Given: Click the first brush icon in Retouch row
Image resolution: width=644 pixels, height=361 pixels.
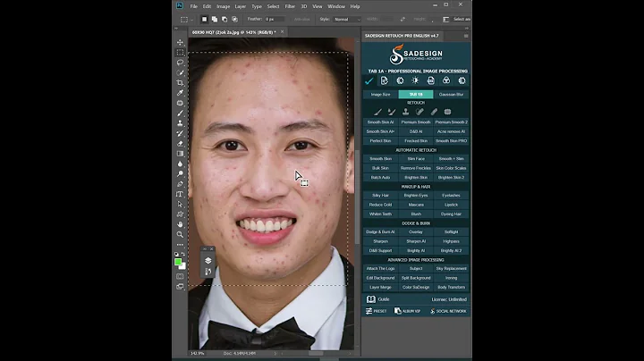Looking at the screenshot, I should tap(377, 112).
